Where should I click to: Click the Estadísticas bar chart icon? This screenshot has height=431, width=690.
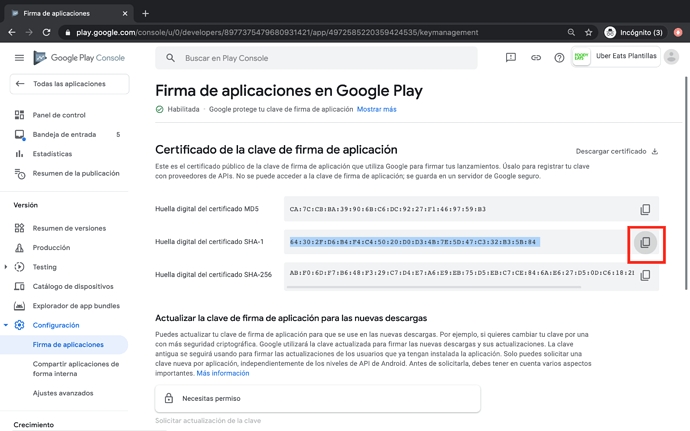19,154
